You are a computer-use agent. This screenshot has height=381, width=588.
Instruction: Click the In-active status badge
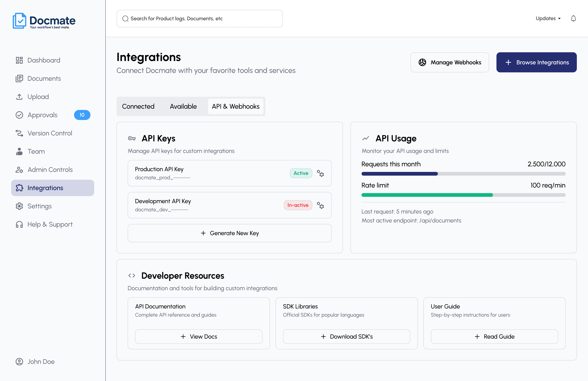tap(298, 205)
